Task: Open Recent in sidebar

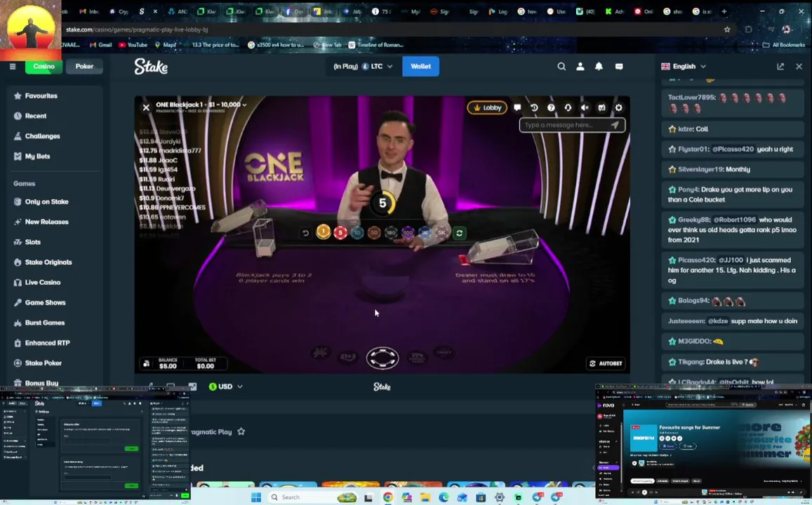Action: coord(36,116)
